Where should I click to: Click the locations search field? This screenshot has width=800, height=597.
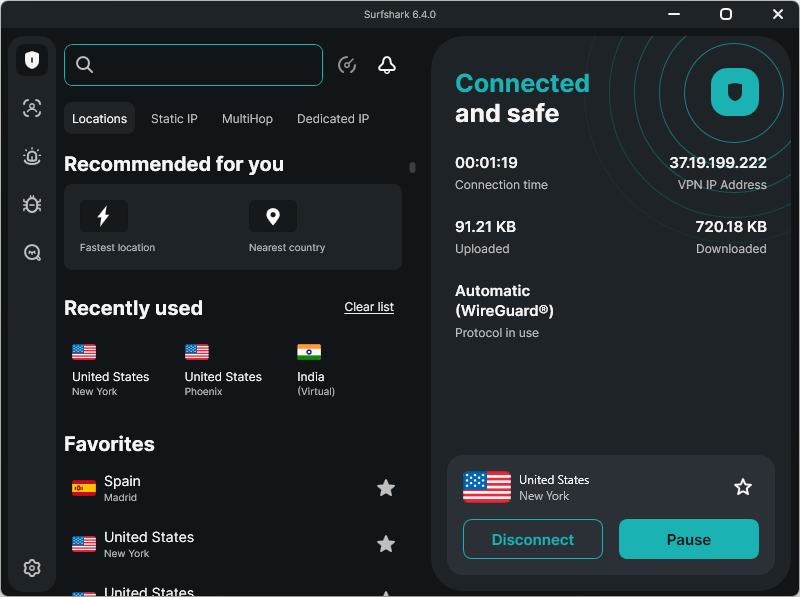click(x=205, y=65)
